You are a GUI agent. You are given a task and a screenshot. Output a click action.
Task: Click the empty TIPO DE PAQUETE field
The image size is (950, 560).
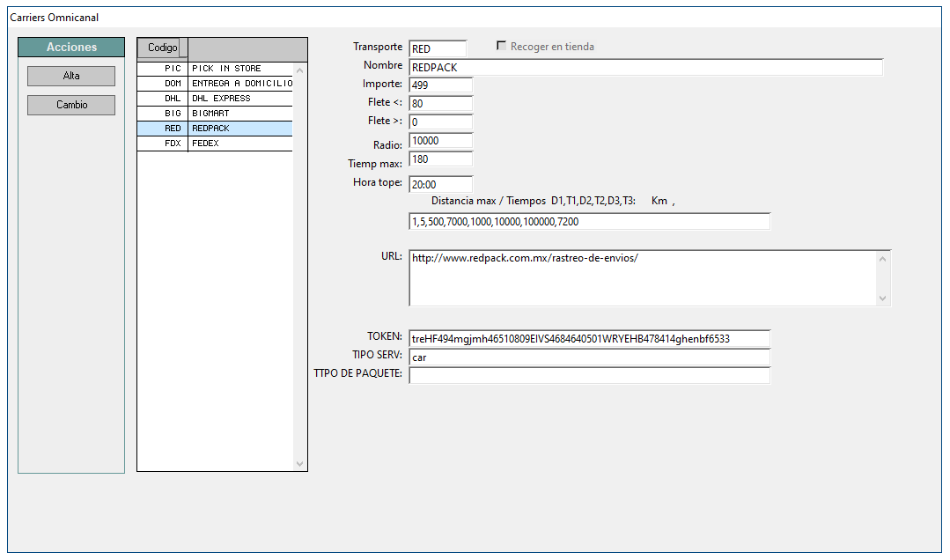tap(590, 376)
